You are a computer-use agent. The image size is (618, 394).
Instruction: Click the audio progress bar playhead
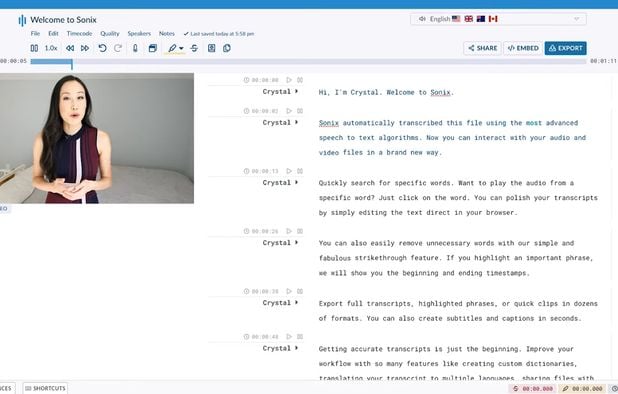click(72, 63)
